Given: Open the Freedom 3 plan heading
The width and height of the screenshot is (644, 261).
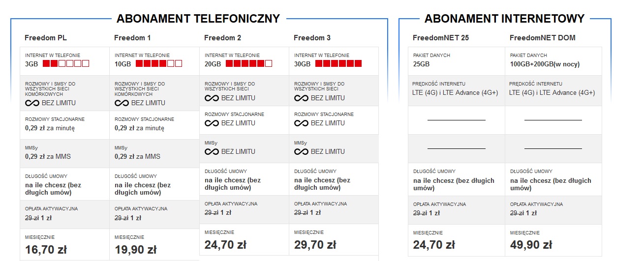Looking at the screenshot, I should click(x=312, y=38).
